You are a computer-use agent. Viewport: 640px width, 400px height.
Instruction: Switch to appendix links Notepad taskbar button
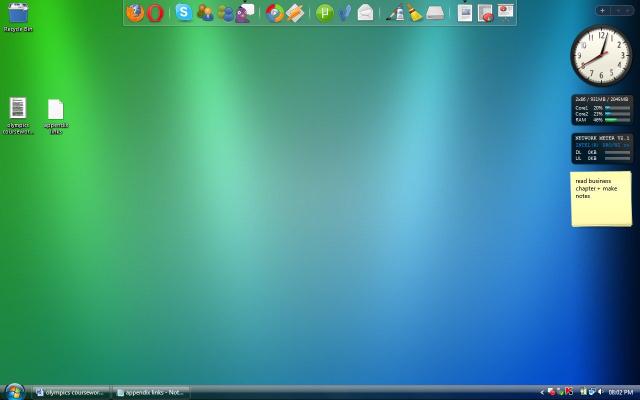coord(151,393)
